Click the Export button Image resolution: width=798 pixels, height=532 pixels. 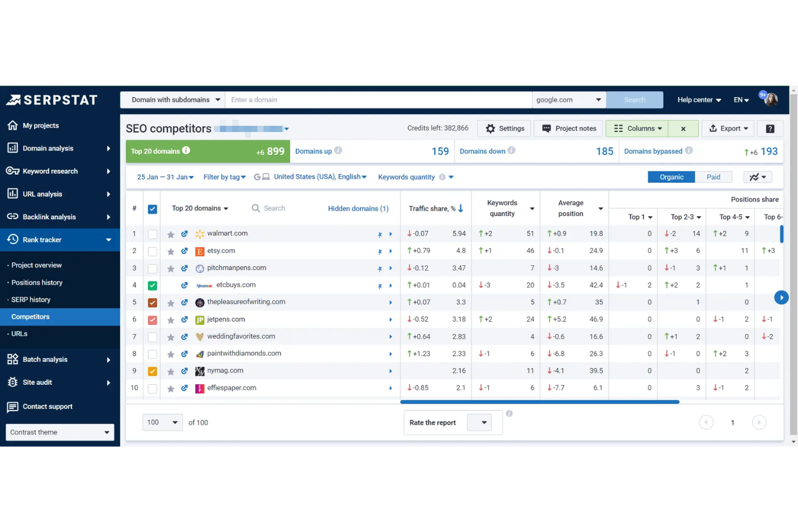(727, 128)
